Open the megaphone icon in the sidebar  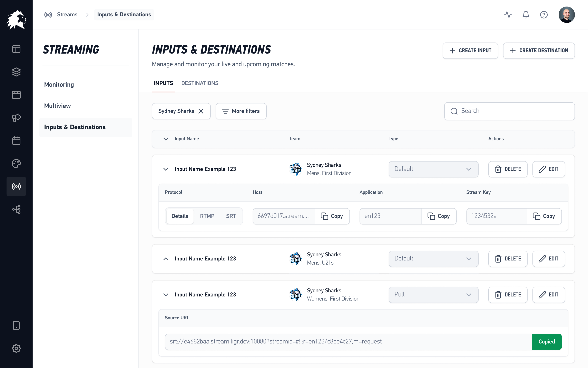(16, 118)
